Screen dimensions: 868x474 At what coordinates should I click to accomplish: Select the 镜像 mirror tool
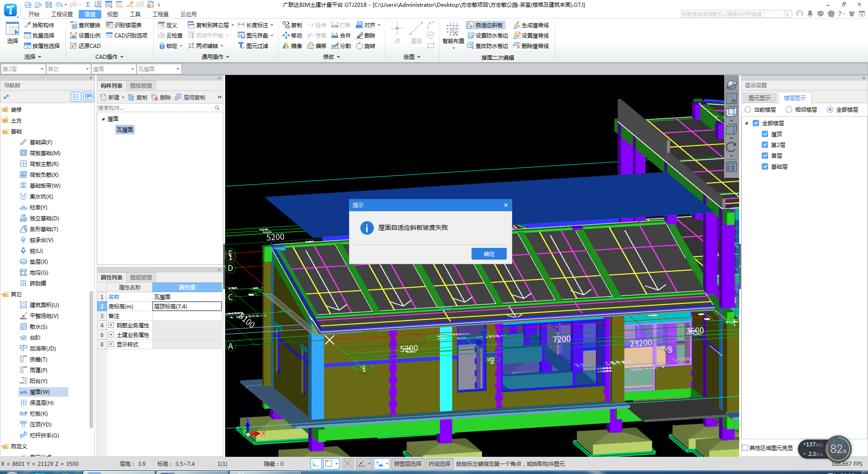pyautogui.click(x=292, y=46)
